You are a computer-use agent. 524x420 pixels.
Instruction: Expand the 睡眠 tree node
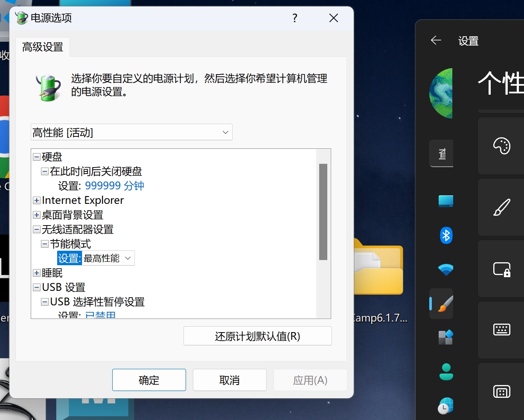37,273
